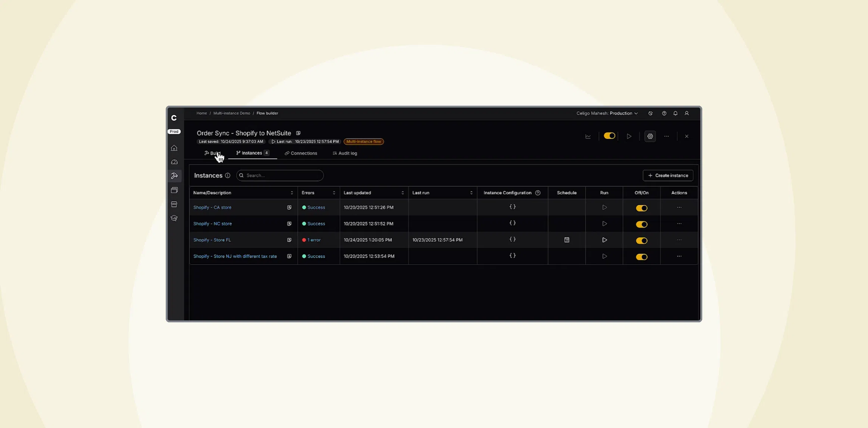Toggle the main flow on/off switch
Screen dimensions: 868x428
coord(609,136)
